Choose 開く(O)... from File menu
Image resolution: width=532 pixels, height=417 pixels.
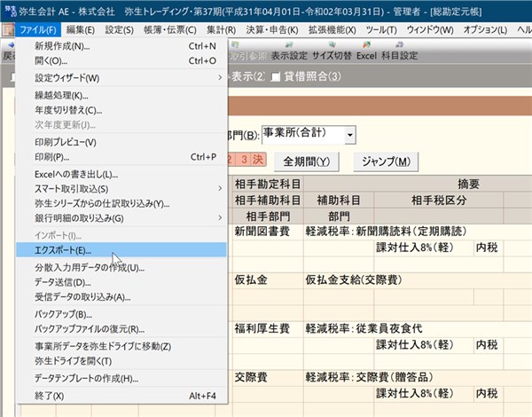(x=121, y=61)
